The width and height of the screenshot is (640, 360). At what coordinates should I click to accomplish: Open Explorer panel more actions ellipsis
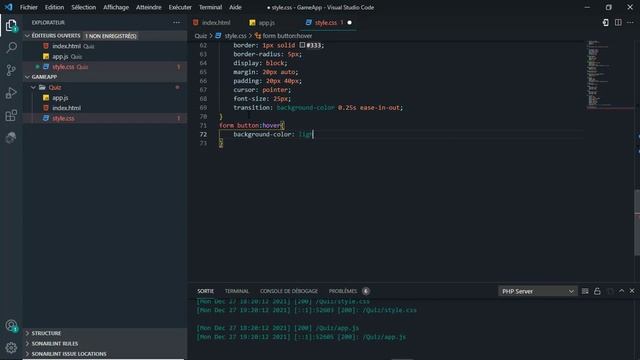point(176,22)
